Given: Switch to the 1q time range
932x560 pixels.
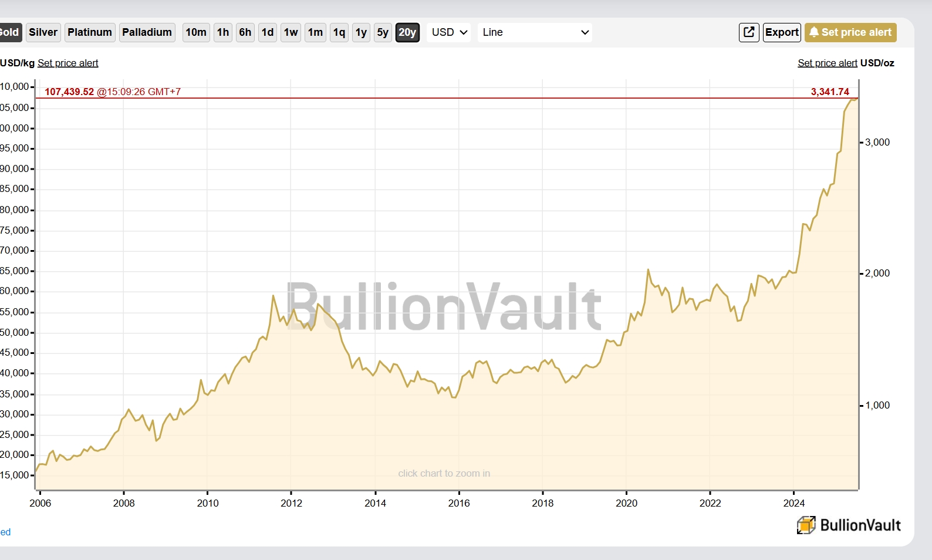Looking at the screenshot, I should coord(339,32).
